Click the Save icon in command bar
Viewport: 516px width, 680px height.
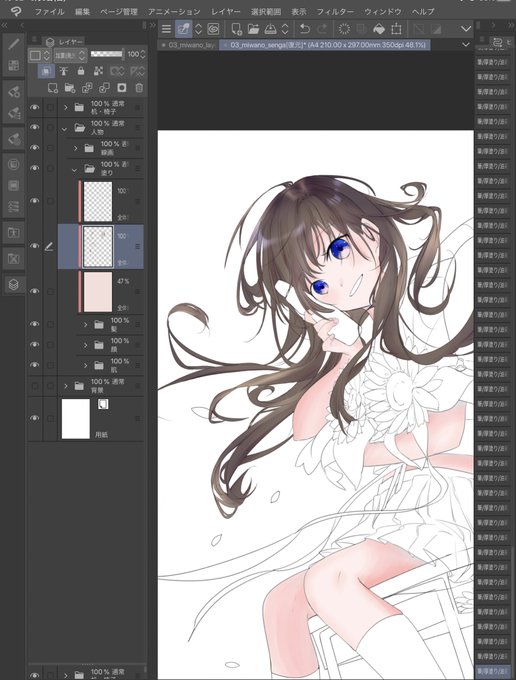[x=271, y=29]
